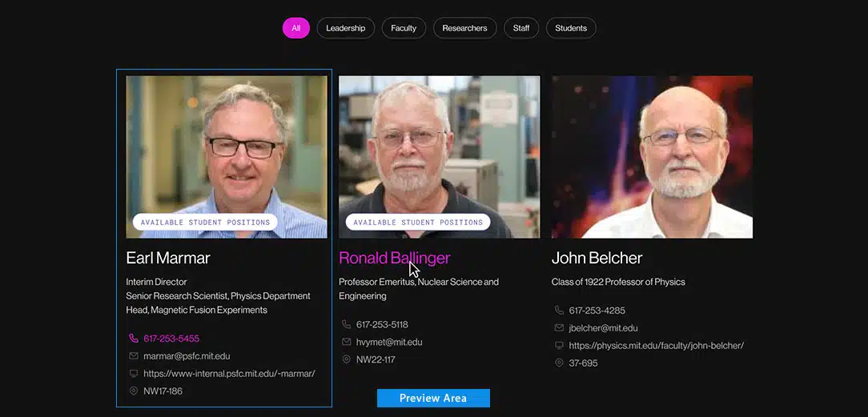Click Head, Magnetic Fusion Experiments text
The width and height of the screenshot is (868, 417).
196,311
